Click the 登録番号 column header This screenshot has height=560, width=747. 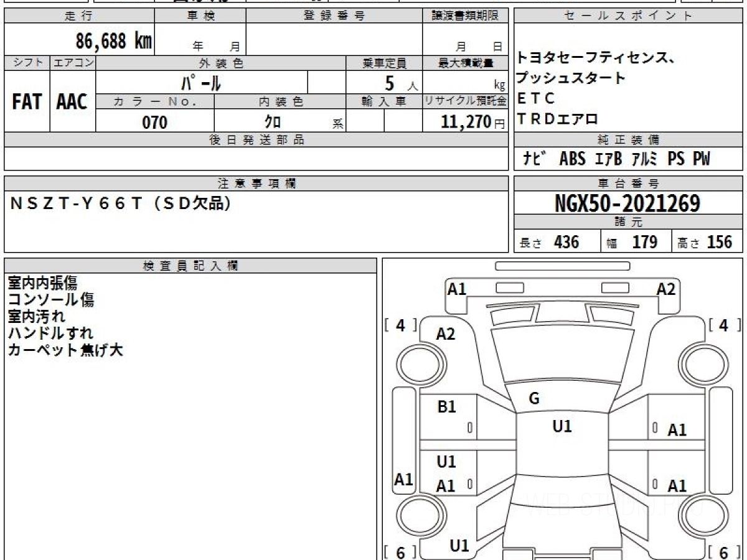point(334,16)
